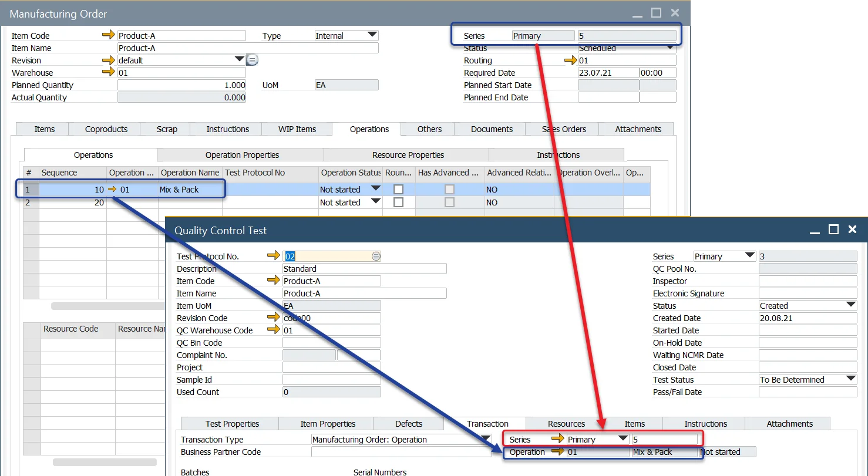Click the Test Protocol No. link arrow
The height and width of the screenshot is (476, 868).
(274, 255)
